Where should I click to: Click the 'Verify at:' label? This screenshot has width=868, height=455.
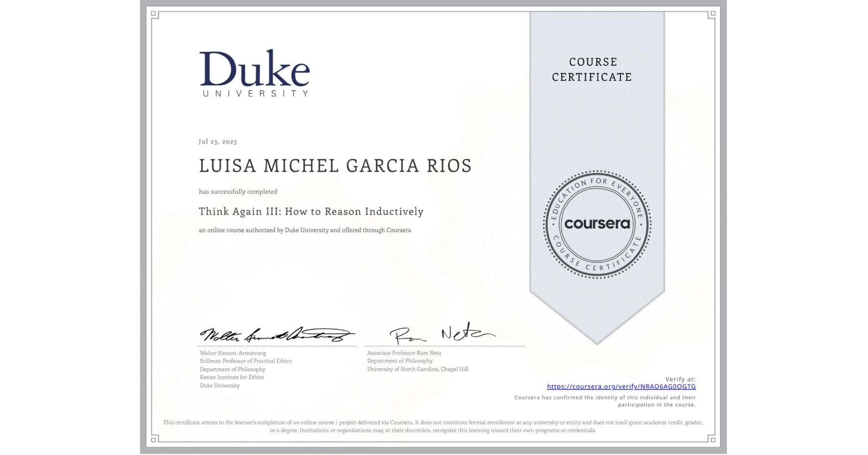coord(680,379)
